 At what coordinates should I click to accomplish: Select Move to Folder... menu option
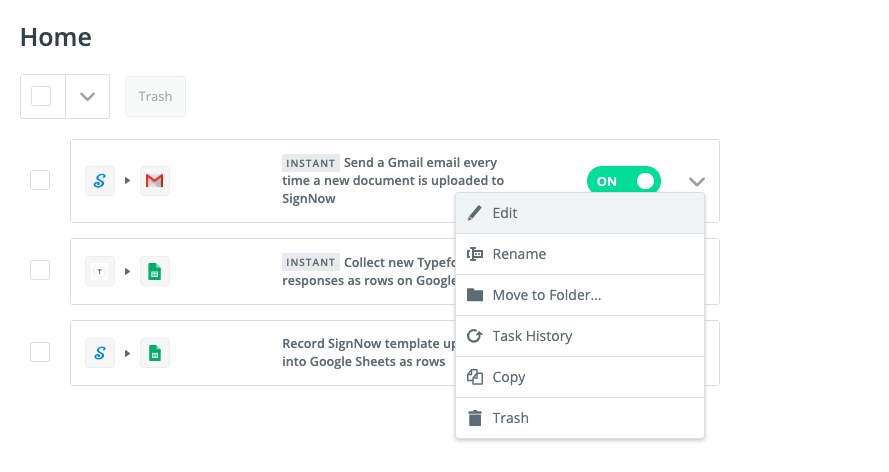(546, 295)
